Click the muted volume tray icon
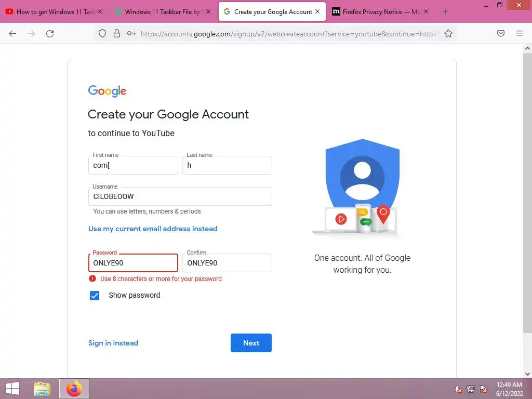The height and width of the screenshot is (399, 532). (x=458, y=389)
